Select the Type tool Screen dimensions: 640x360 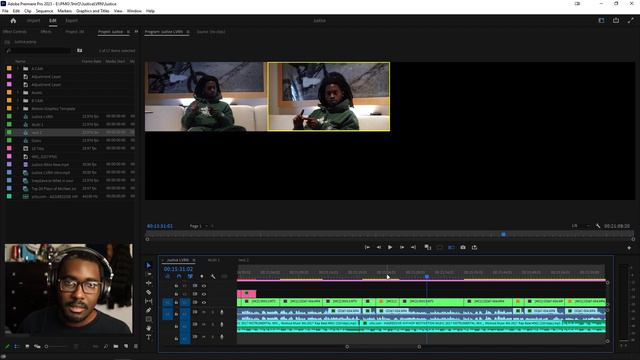tap(149, 337)
